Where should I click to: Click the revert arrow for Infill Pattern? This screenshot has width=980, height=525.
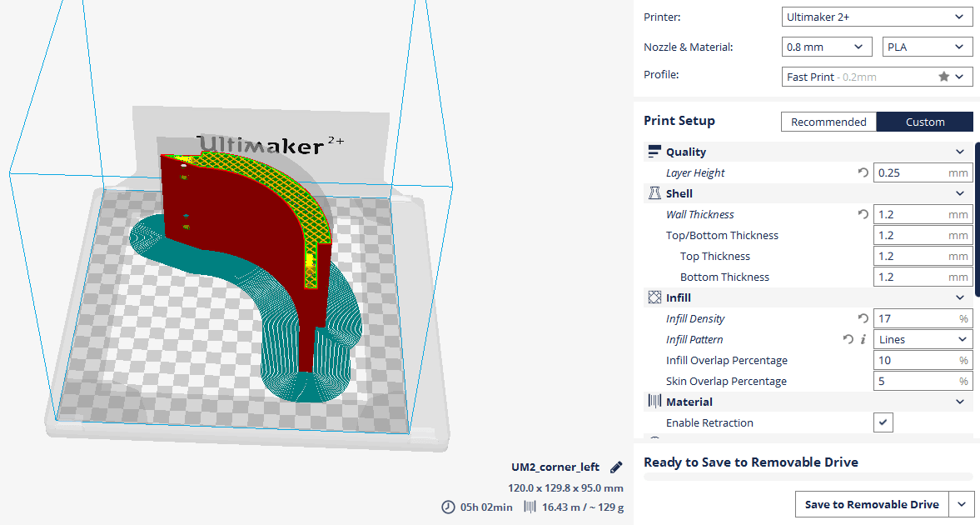coord(848,339)
